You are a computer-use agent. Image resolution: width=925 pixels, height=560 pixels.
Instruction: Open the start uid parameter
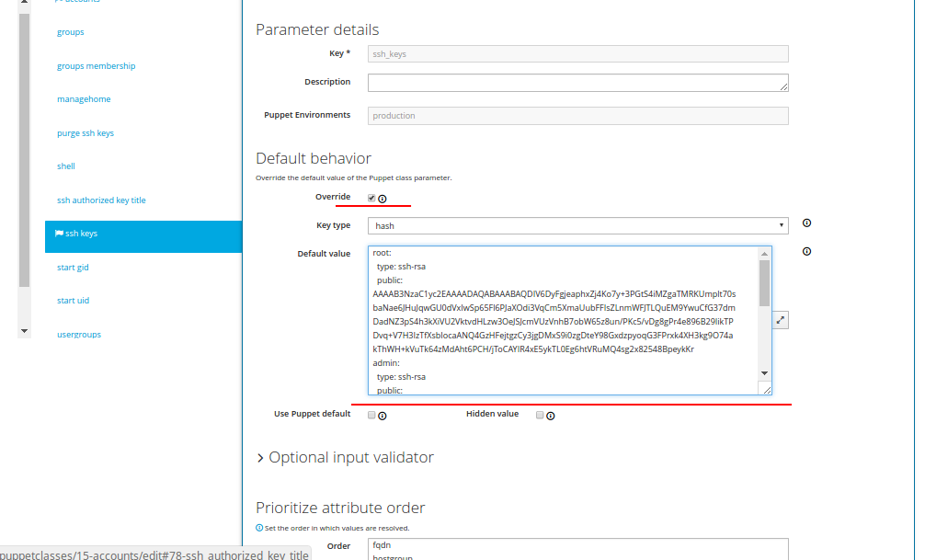pos(74,301)
